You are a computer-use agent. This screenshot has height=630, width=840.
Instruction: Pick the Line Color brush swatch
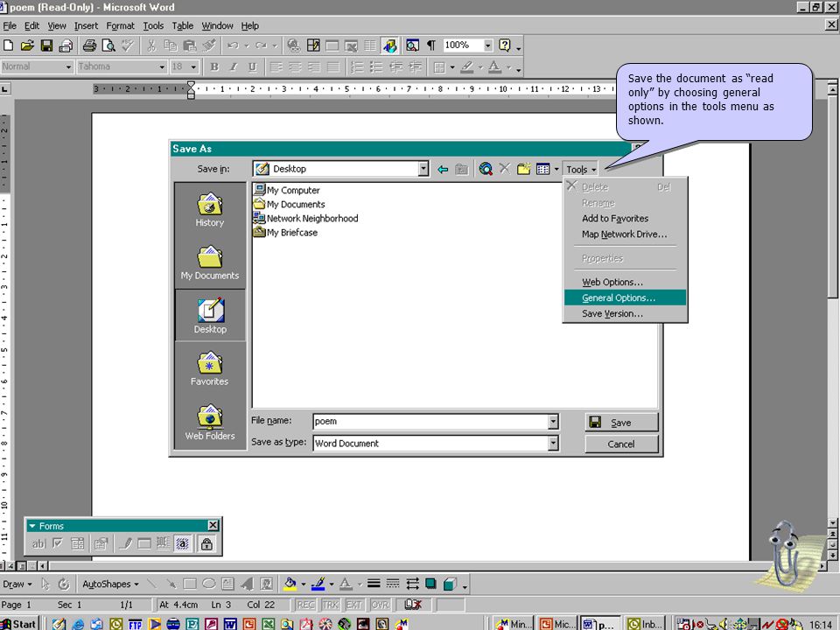click(x=318, y=584)
